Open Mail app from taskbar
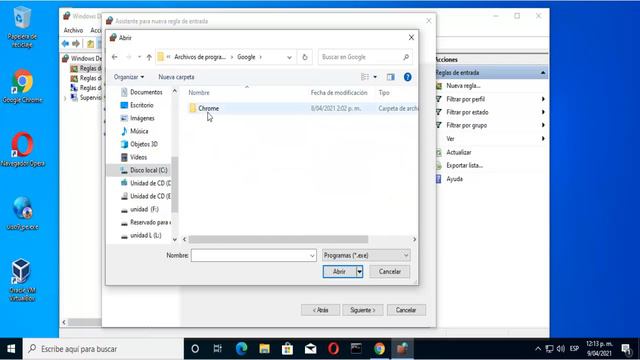The height and width of the screenshot is (360, 640). pyautogui.click(x=311, y=349)
